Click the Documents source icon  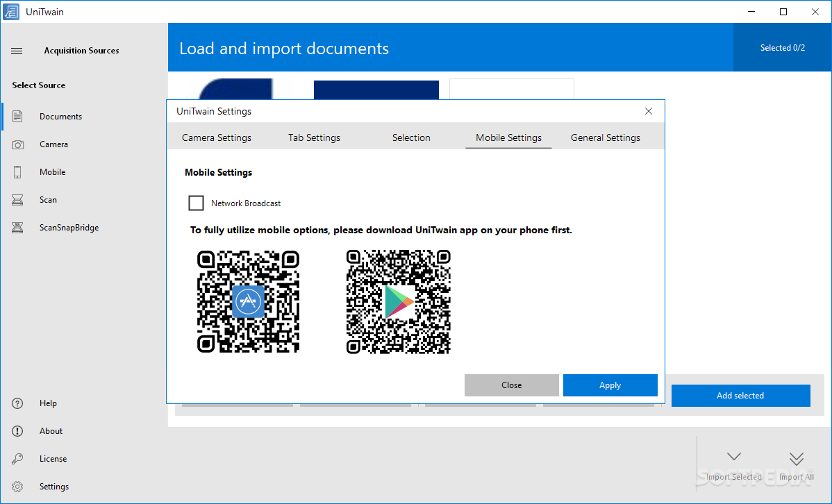pos(17,116)
